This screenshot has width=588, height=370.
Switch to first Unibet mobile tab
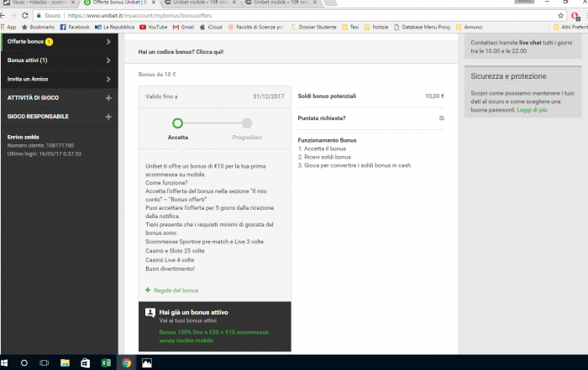(200, 3)
